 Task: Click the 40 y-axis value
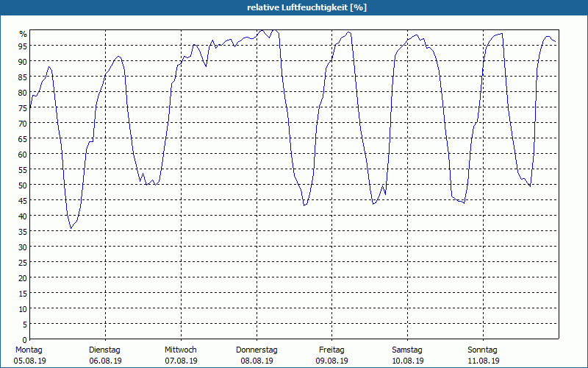pyautogui.click(x=23, y=216)
